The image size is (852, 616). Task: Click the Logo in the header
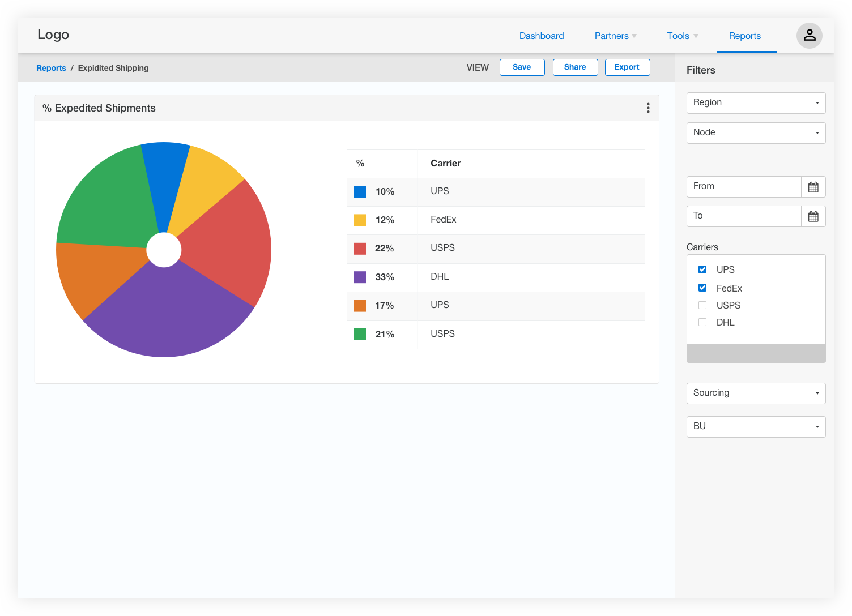tap(53, 35)
